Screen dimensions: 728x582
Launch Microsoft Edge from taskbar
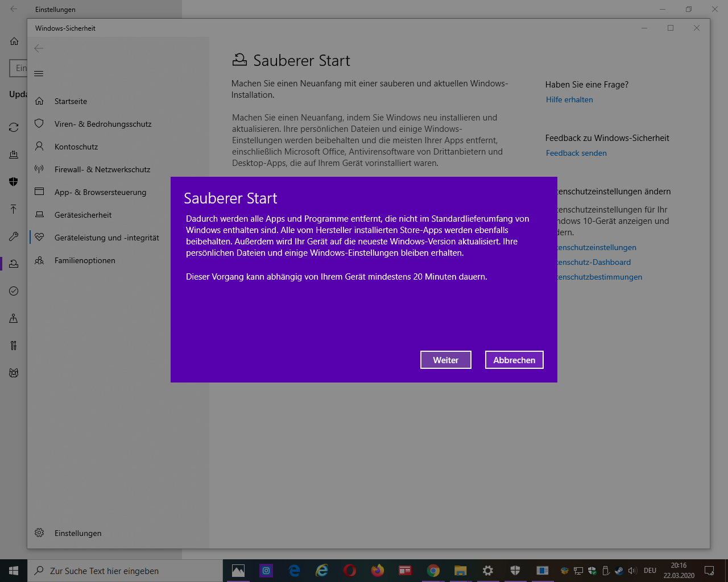[294, 571]
